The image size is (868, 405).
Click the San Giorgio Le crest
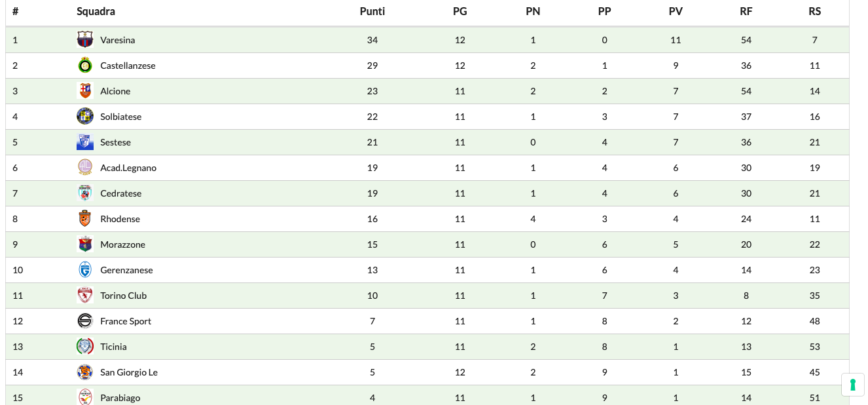coord(85,372)
